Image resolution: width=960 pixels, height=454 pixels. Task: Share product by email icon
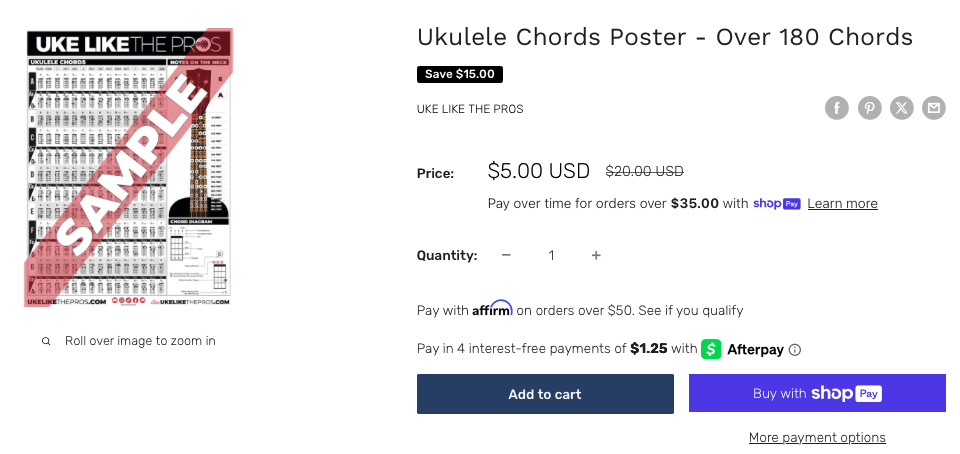(x=933, y=108)
